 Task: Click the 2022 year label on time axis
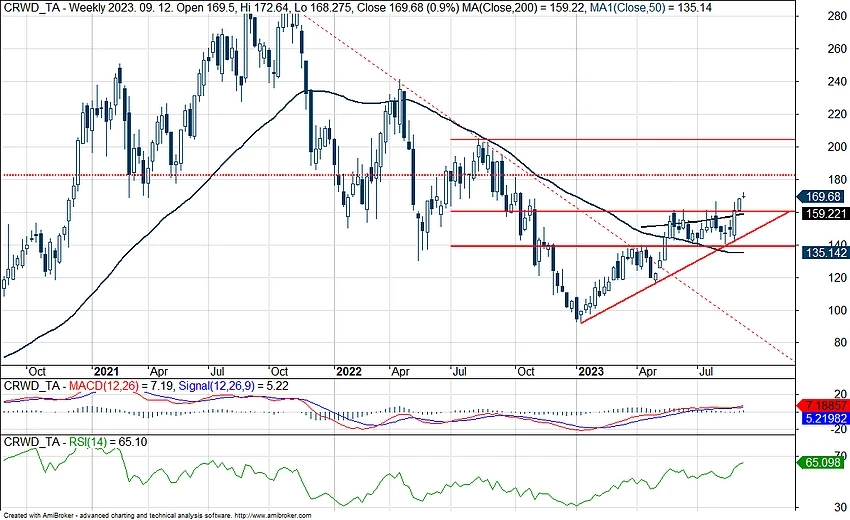[x=349, y=372]
